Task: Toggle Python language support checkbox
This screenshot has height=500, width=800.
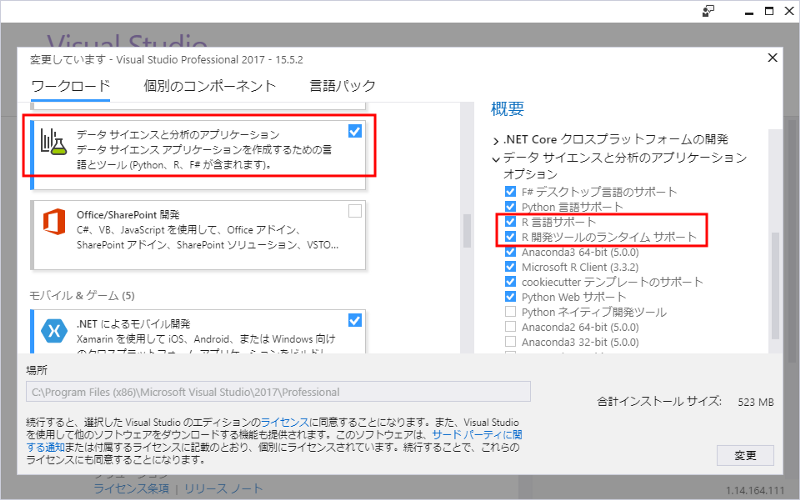Action: point(510,207)
